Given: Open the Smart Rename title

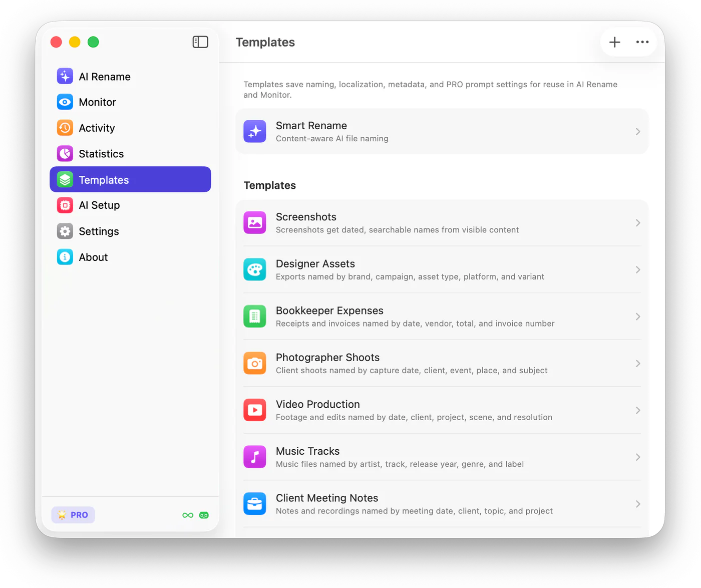Looking at the screenshot, I should [311, 125].
